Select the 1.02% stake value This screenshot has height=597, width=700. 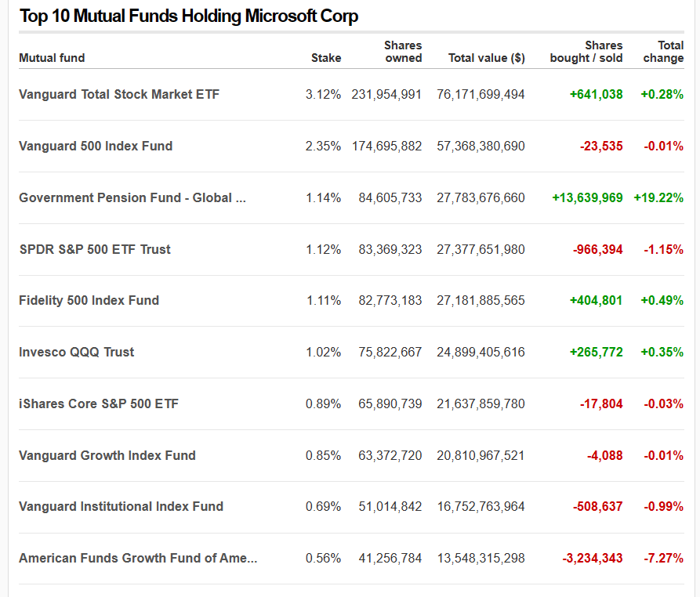323,353
